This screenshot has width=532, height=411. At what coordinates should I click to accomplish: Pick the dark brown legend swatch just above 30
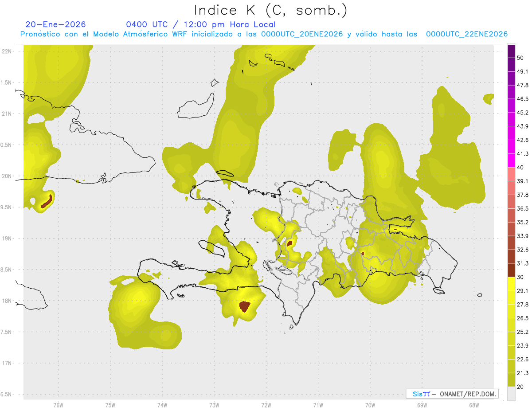(511, 270)
